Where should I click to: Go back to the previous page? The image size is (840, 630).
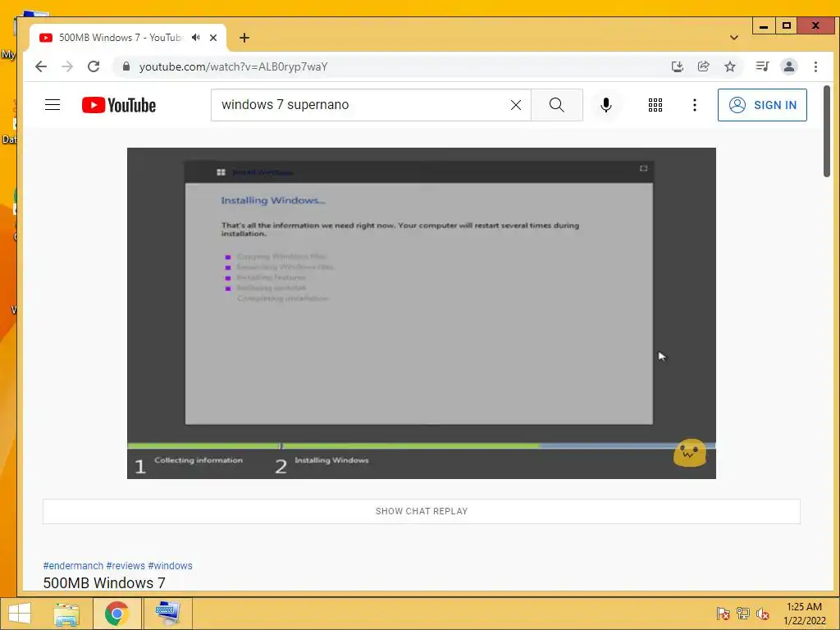tap(41, 66)
